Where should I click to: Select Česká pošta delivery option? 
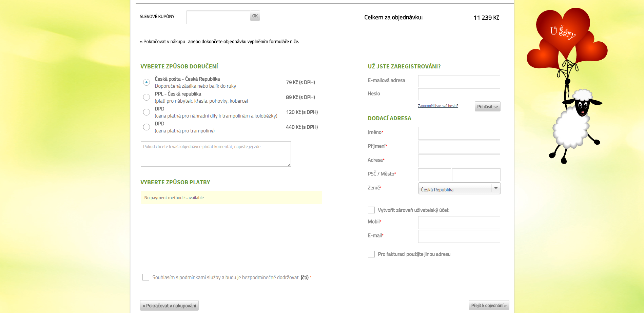pos(147,82)
